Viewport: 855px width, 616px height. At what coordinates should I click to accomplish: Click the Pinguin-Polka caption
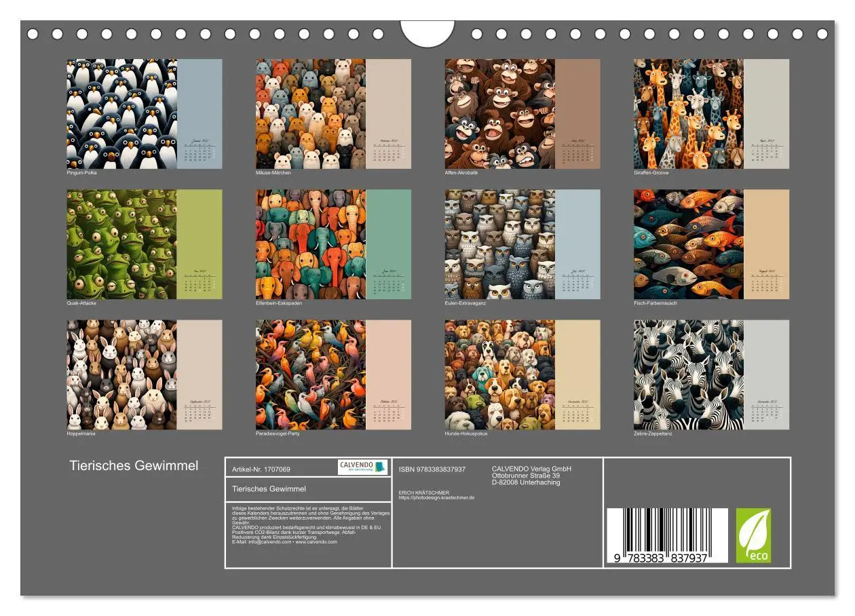click(81, 173)
